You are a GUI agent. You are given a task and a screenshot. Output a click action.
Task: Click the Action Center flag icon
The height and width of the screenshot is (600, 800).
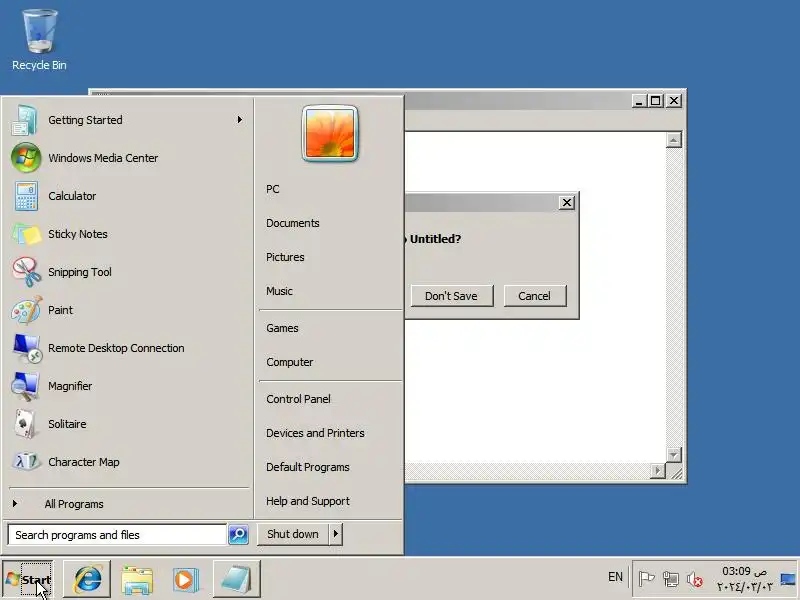[x=646, y=579]
